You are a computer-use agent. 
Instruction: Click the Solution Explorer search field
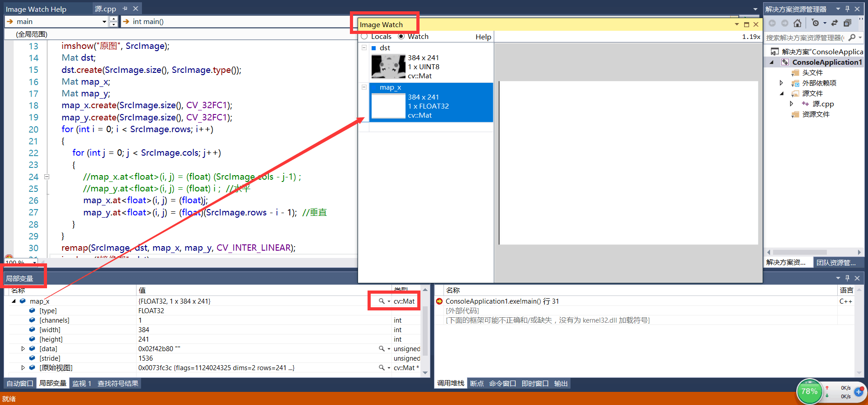(x=805, y=38)
